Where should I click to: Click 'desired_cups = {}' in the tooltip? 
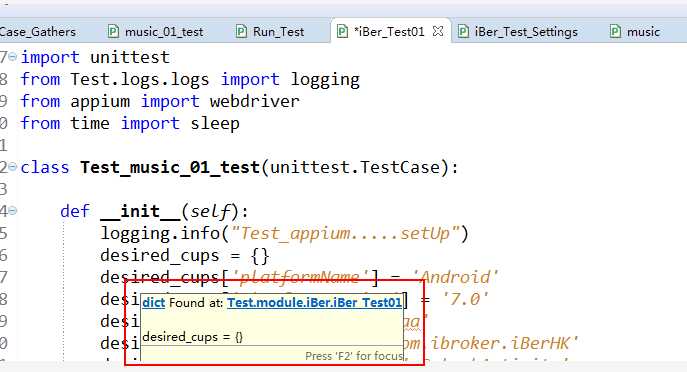coord(192,337)
